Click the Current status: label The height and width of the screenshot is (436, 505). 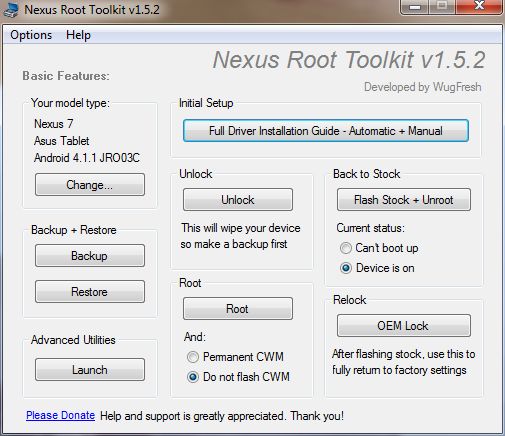pos(370,228)
